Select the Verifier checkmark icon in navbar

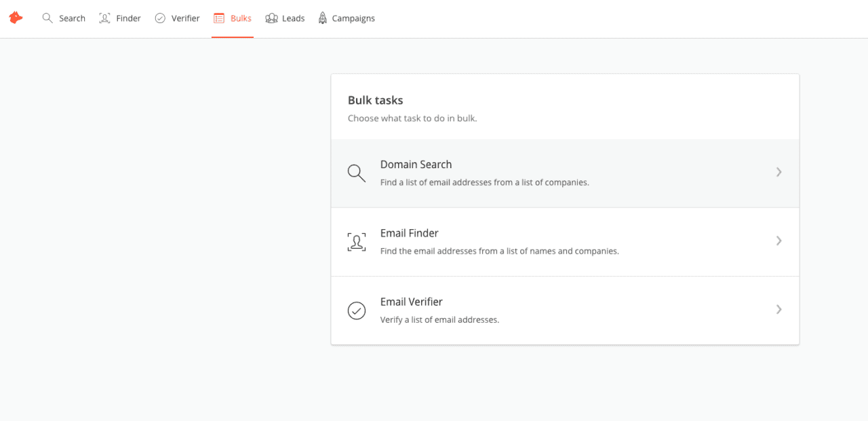pyautogui.click(x=161, y=18)
